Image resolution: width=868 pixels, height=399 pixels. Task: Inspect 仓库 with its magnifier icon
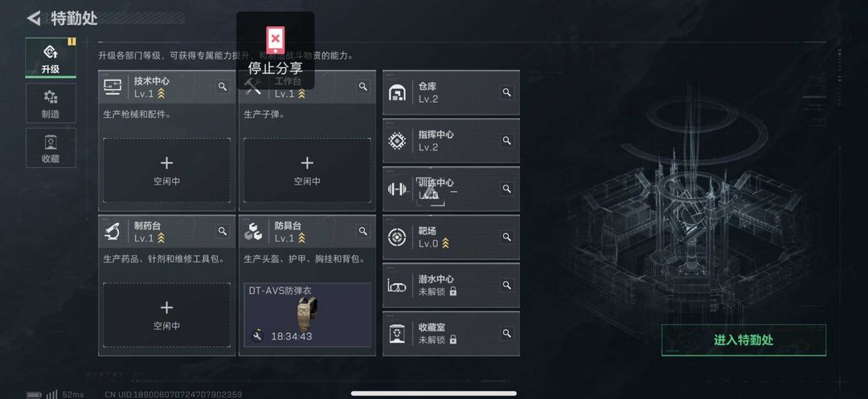(506, 92)
